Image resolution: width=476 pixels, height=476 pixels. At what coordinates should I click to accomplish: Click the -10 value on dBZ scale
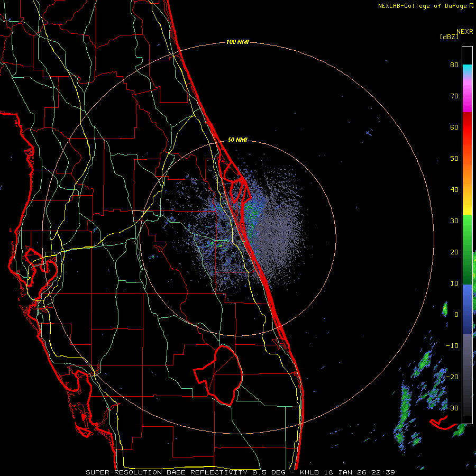[452, 346]
